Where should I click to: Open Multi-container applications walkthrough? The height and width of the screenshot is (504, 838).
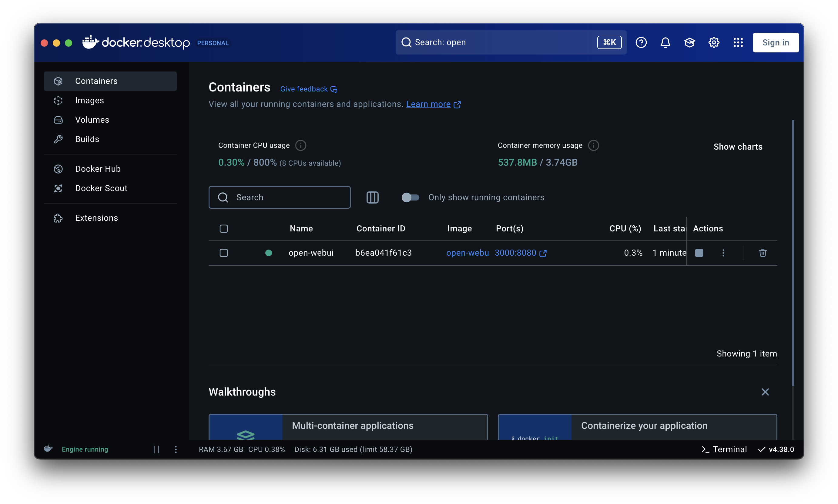(x=348, y=427)
